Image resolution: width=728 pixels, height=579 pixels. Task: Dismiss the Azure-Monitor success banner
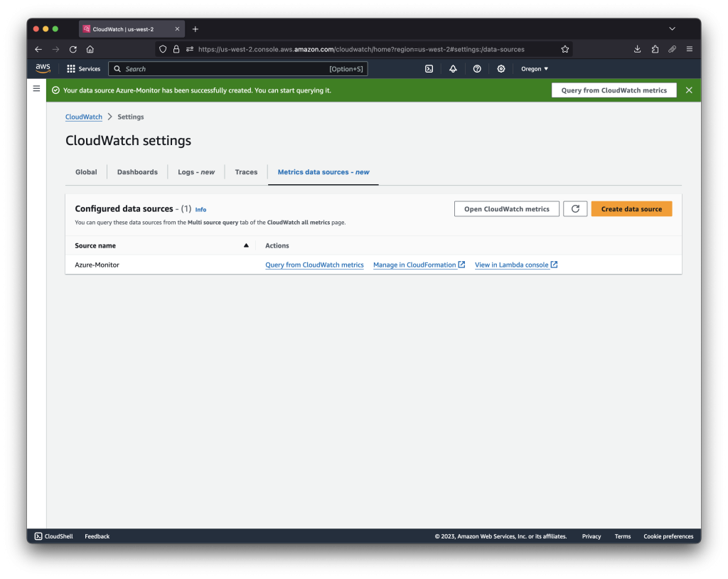click(x=688, y=90)
